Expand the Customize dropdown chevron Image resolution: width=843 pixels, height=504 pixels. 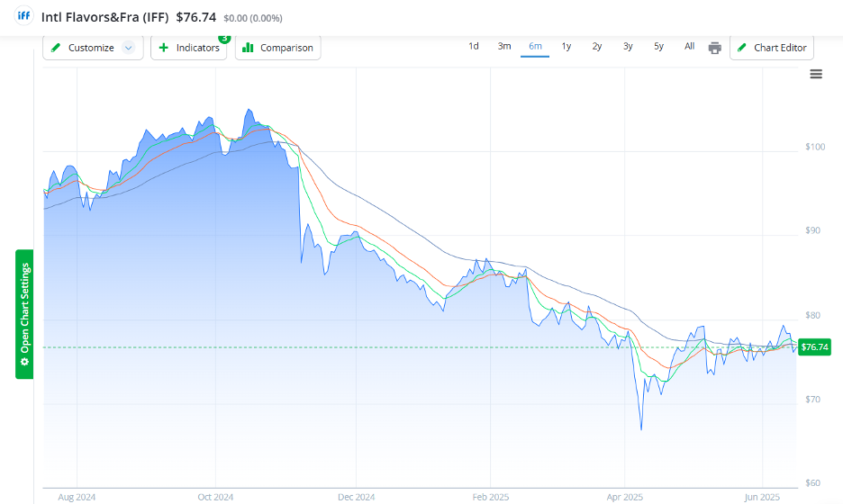(x=129, y=48)
